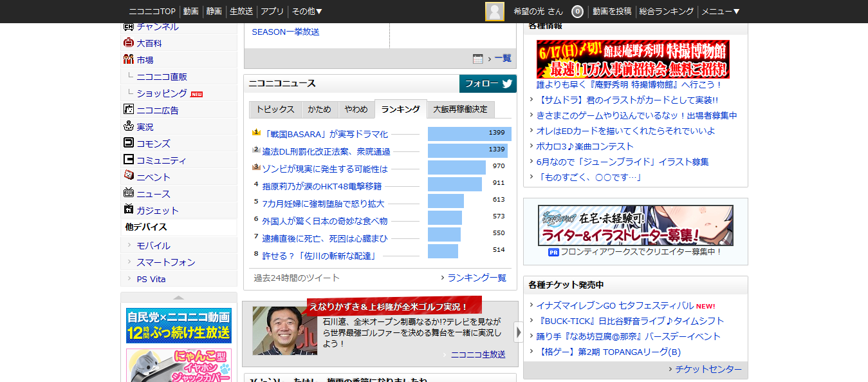This screenshot has height=382, width=868.
Task: Open the その他 dropdown menu
Action: pos(307,12)
